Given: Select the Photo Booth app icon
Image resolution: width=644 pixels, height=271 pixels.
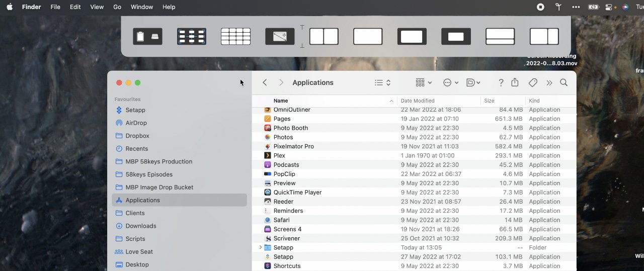Looking at the screenshot, I should point(268,128).
